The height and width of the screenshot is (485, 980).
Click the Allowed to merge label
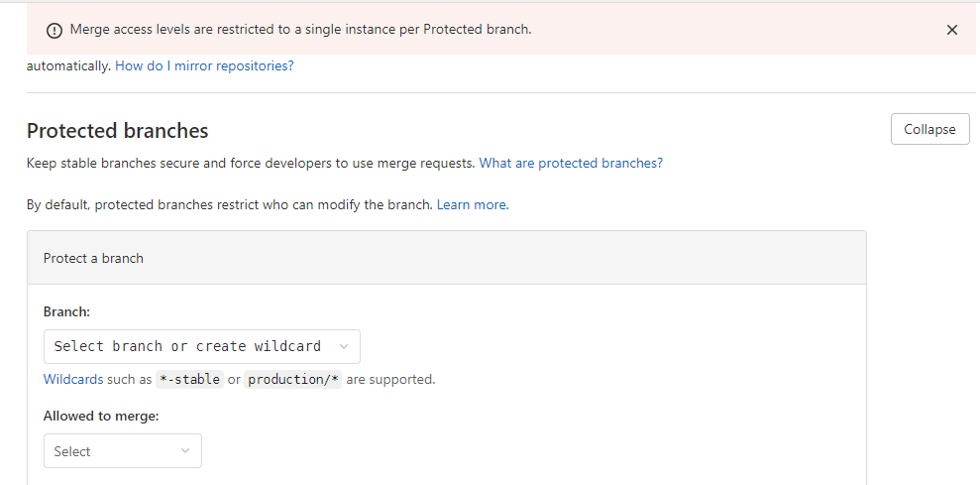click(101, 417)
